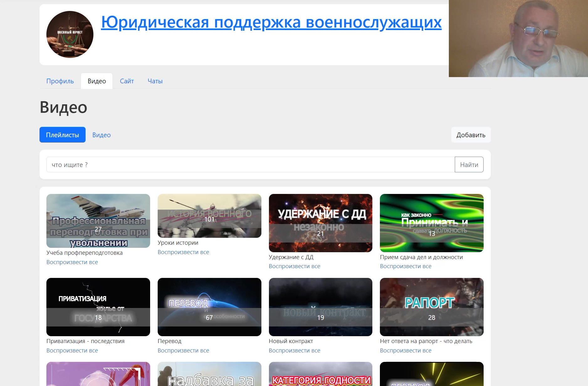The width and height of the screenshot is (588, 386).
Task: Click the "Учеба профпереподготовка" title text
Action: click(84, 253)
